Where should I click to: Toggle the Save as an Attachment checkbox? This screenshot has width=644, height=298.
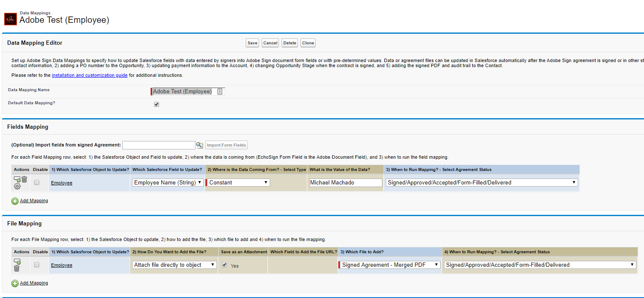[225, 265]
